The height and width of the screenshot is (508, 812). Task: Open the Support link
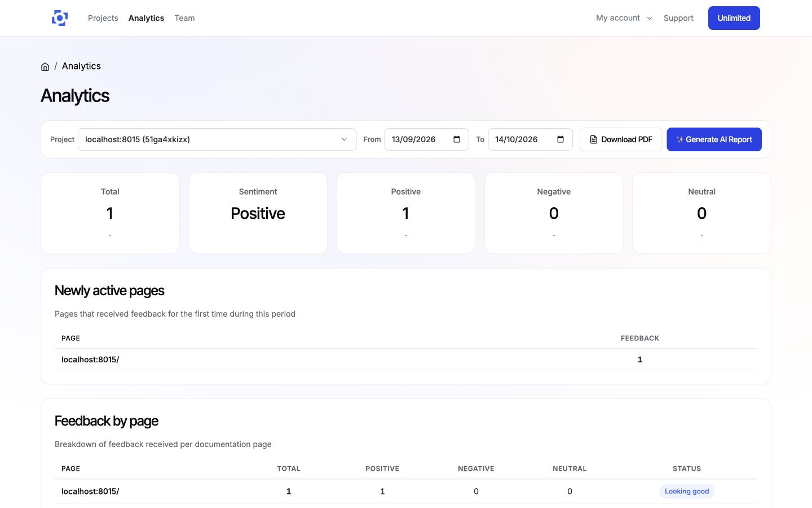pyautogui.click(x=678, y=18)
